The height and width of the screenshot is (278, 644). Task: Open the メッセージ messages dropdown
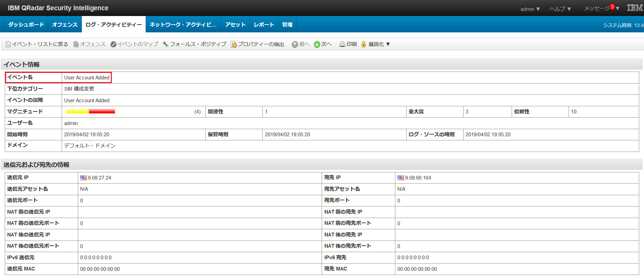coord(601,9)
